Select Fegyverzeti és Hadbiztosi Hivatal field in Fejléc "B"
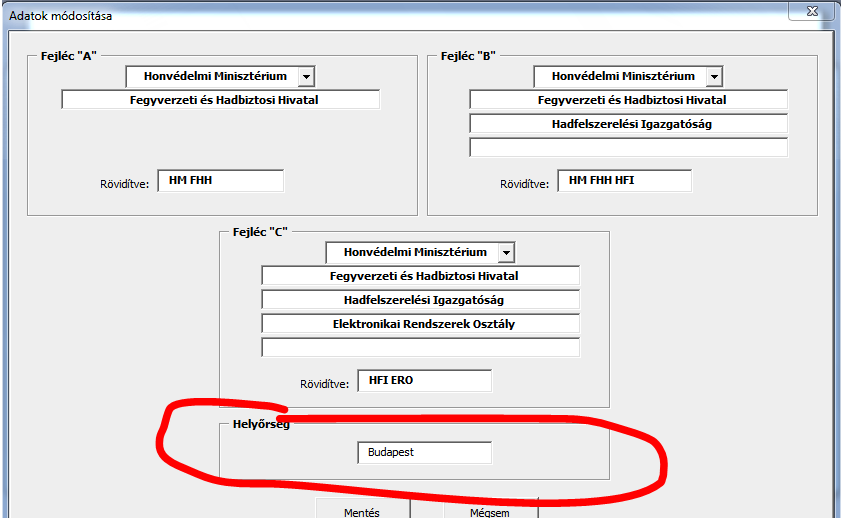841x518 pixels. point(628,100)
